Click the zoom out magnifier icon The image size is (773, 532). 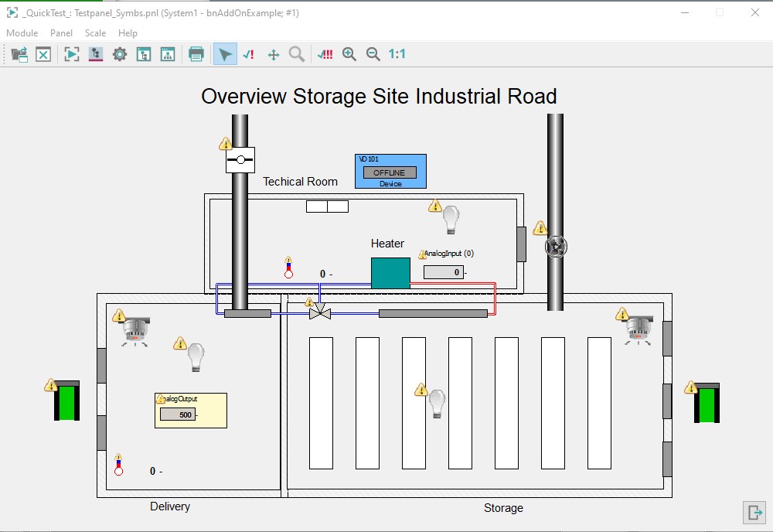click(x=373, y=54)
